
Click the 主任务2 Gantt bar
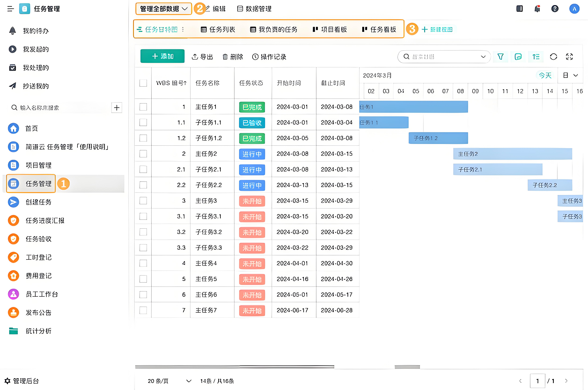pyautogui.click(x=513, y=154)
